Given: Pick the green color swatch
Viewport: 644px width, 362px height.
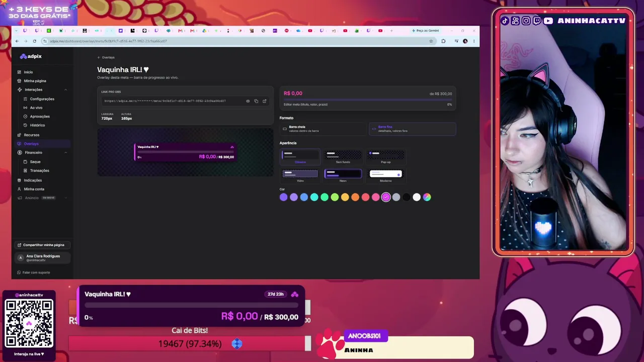Looking at the screenshot, I should pyautogui.click(x=325, y=197).
